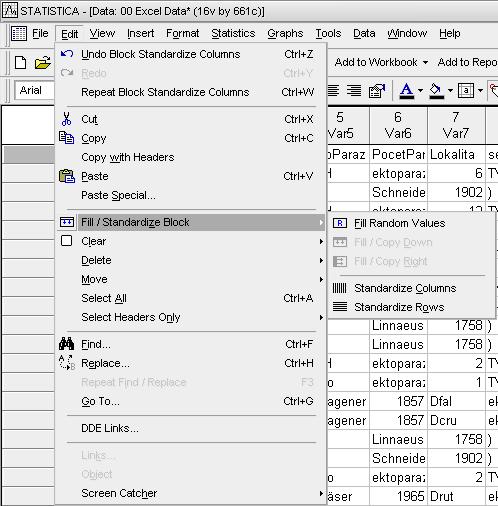Open the fill color dropdown arrow
Screen dimensions: 498x506
pos(450,90)
